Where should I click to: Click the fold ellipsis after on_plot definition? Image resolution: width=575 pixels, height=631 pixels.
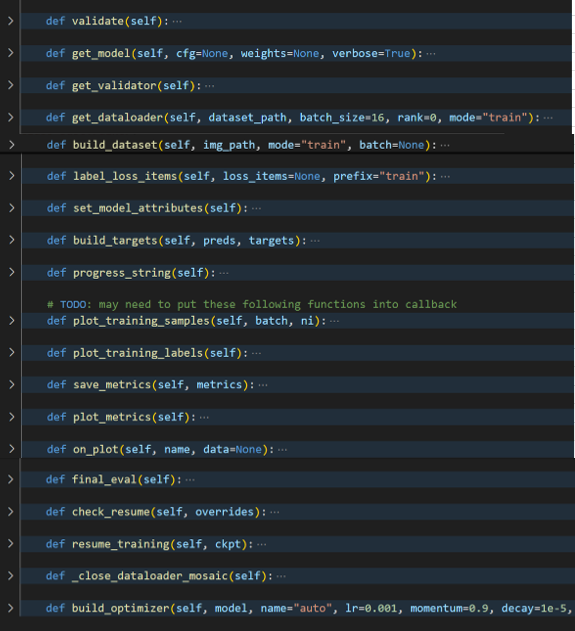click(x=282, y=450)
